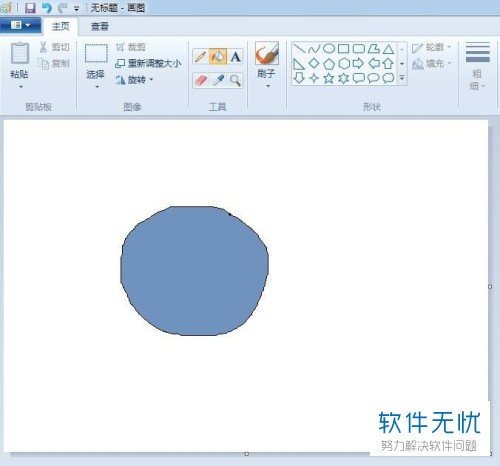Choose the Hexagon shape
This screenshot has height=466, width=500.
tap(344, 63)
